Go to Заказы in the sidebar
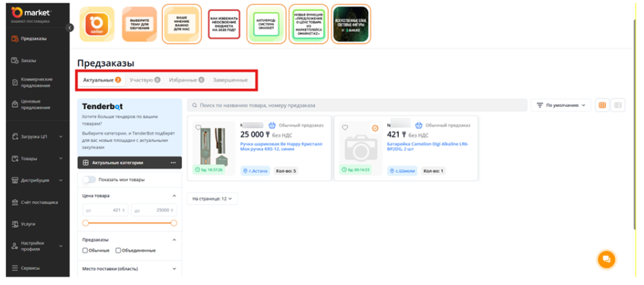 pyautogui.click(x=28, y=60)
